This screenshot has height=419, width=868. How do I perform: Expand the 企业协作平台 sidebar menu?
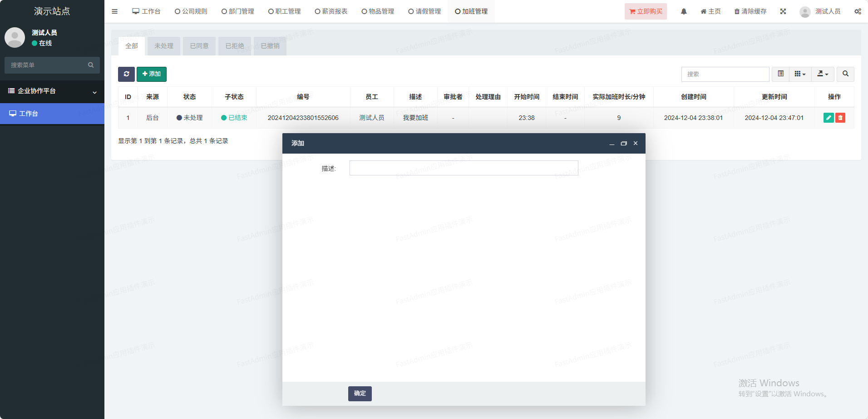point(52,91)
